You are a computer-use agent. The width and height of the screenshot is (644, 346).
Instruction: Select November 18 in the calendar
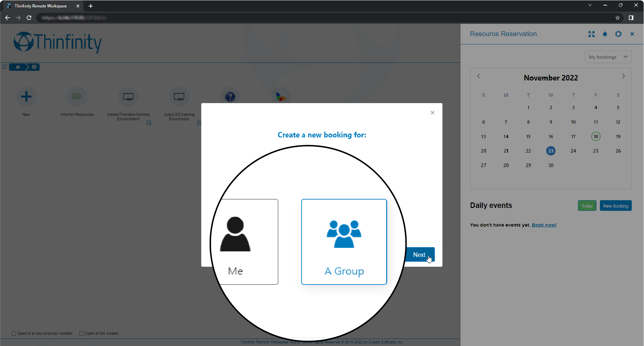coord(596,136)
